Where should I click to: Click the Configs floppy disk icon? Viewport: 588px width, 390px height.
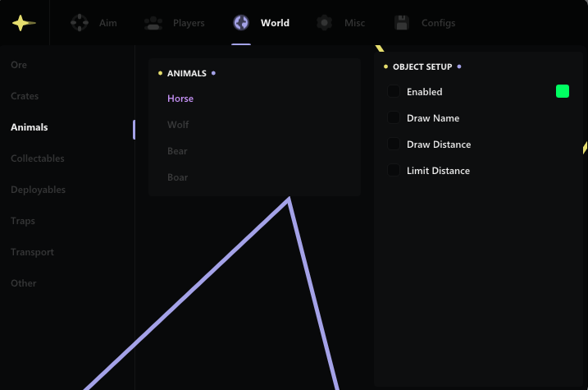click(x=402, y=23)
